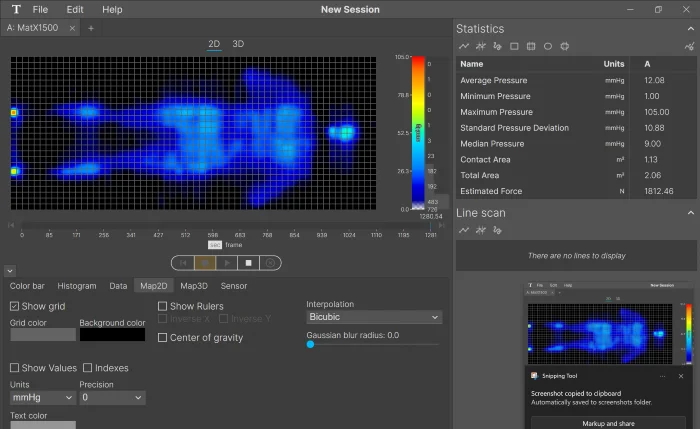Click the line chart icon under Line scan

464,230
